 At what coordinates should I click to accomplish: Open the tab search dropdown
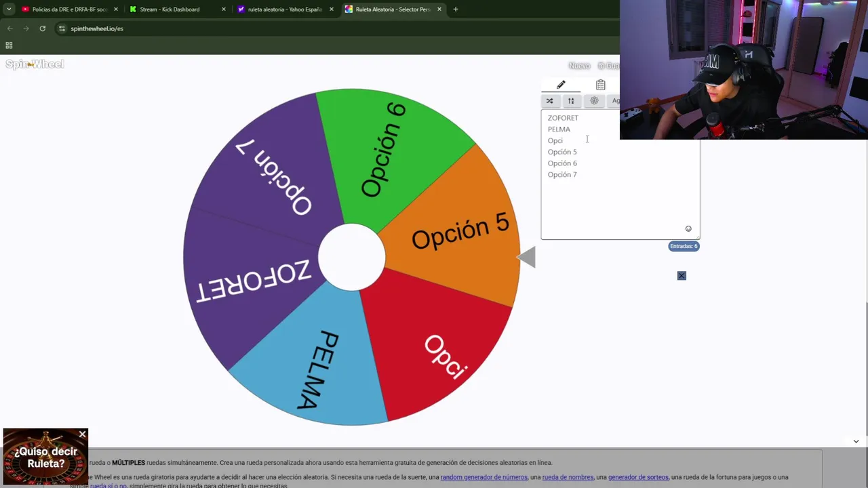click(x=9, y=9)
